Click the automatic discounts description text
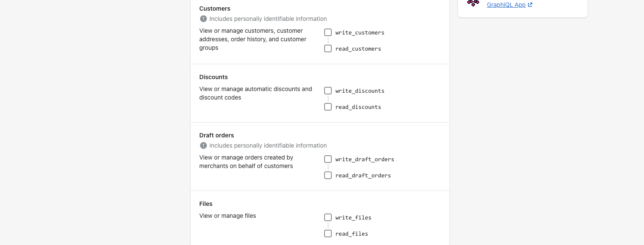The height and width of the screenshot is (245, 644). [x=256, y=93]
